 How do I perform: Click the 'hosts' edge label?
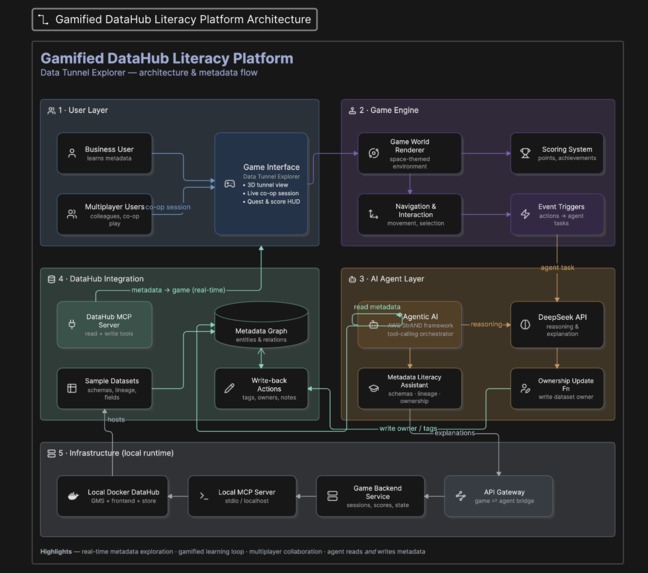click(x=116, y=419)
